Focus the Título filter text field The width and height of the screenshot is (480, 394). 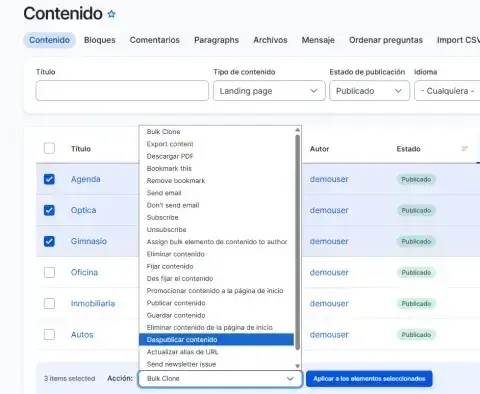[x=122, y=91]
